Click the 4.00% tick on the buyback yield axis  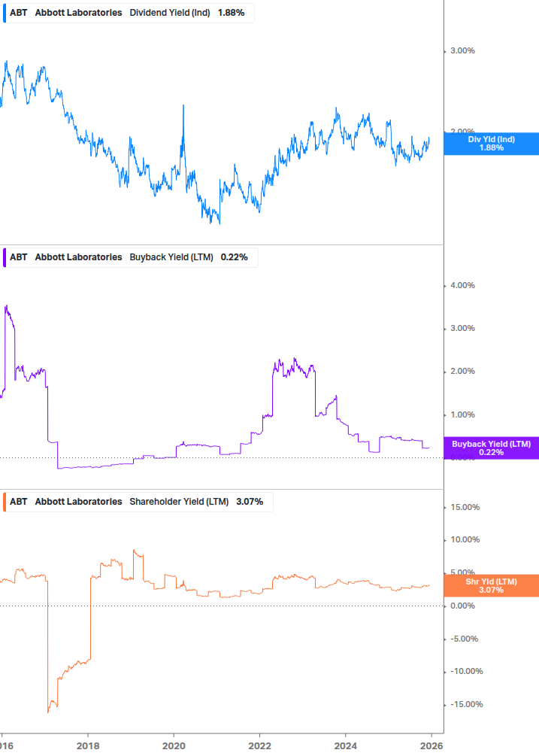click(462, 285)
